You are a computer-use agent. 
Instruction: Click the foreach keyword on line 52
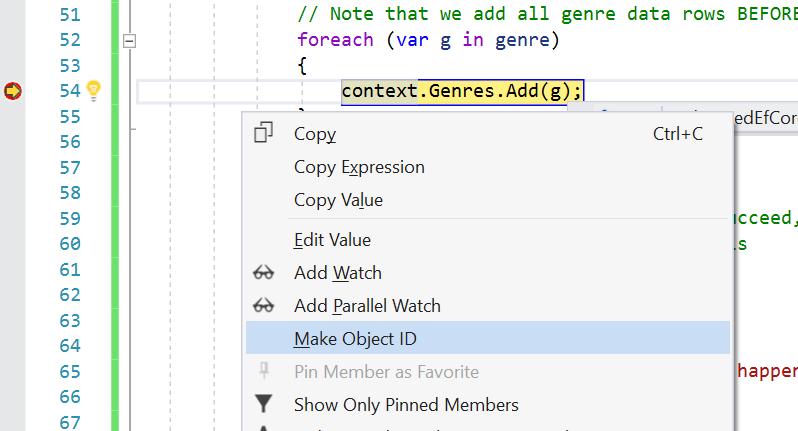click(335, 40)
